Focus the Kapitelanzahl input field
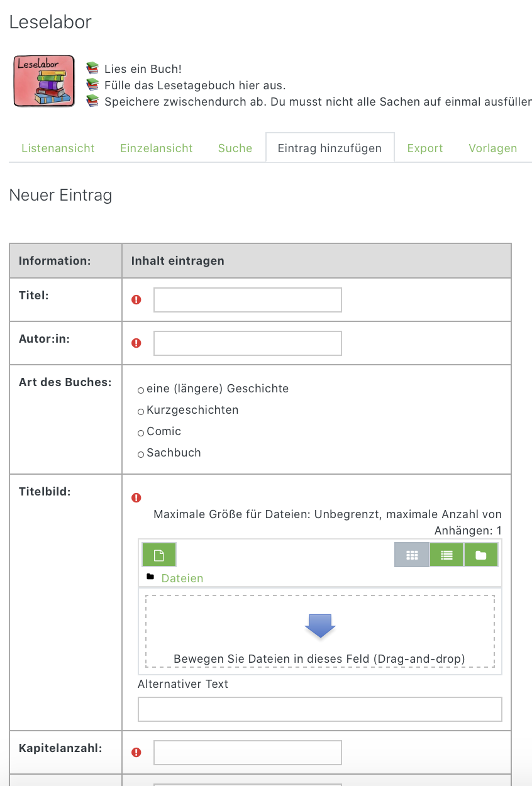Viewport: 532px width, 786px height. point(248,753)
